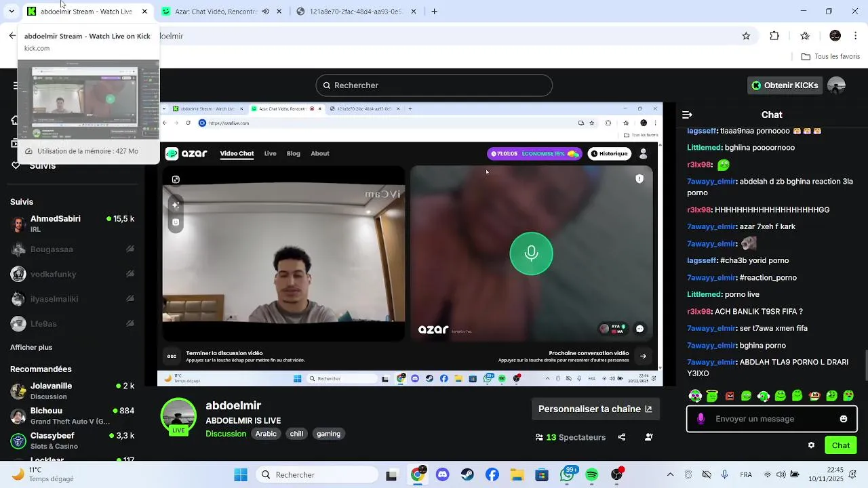Click the taskbar Rechercher search box
The image size is (868, 488).
pos(317,475)
